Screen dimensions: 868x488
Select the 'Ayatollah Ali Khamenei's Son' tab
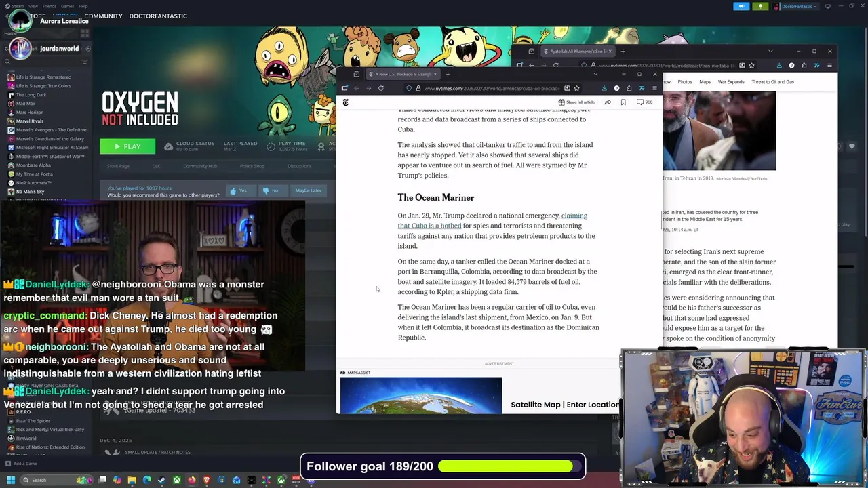[x=576, y=52]
